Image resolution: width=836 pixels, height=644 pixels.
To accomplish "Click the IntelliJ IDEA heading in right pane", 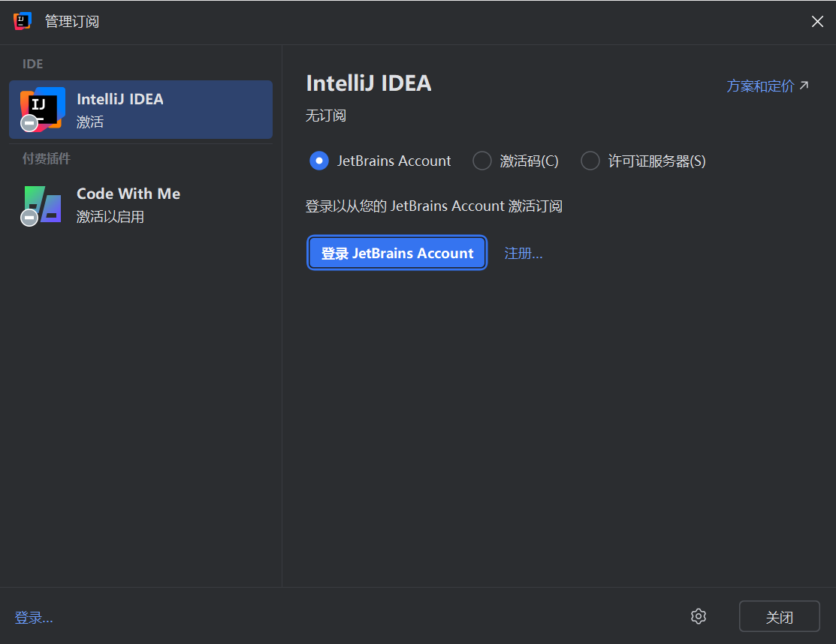I will pos(368,83).
